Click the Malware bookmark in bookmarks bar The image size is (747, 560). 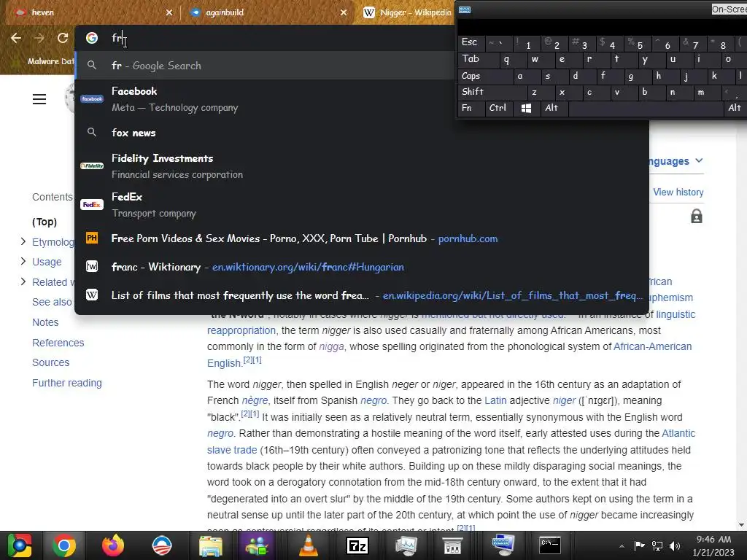50,61
